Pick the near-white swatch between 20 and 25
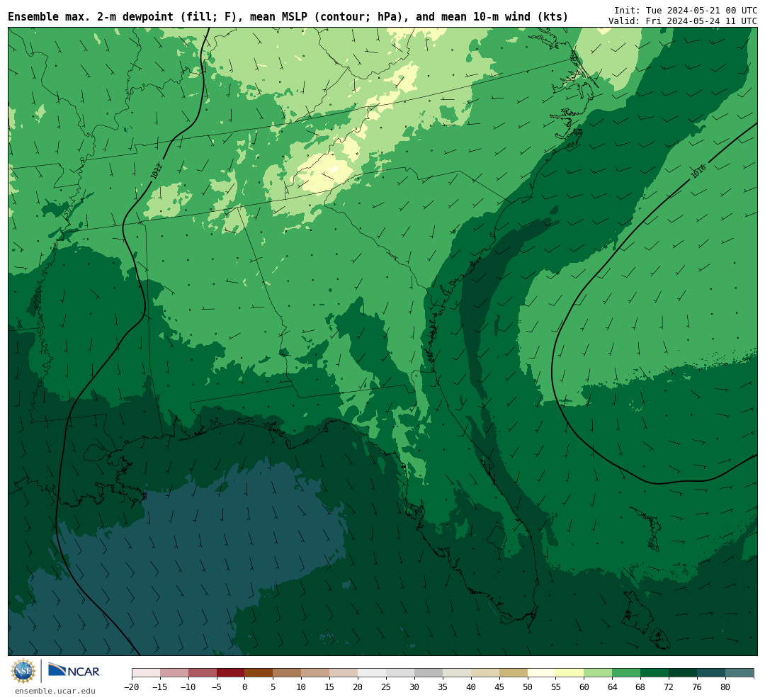The height and width of the screenshot is (700, 765). (373, 673)
